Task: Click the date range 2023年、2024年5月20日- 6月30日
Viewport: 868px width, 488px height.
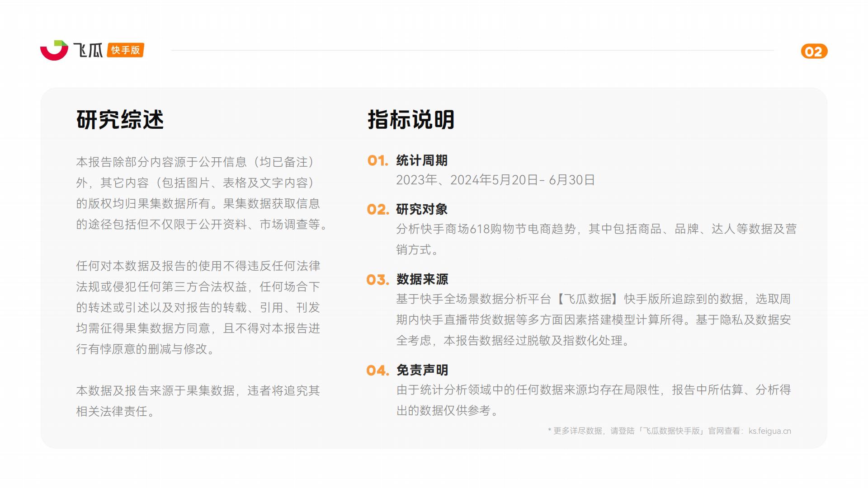Action: (x=495, y=180)
